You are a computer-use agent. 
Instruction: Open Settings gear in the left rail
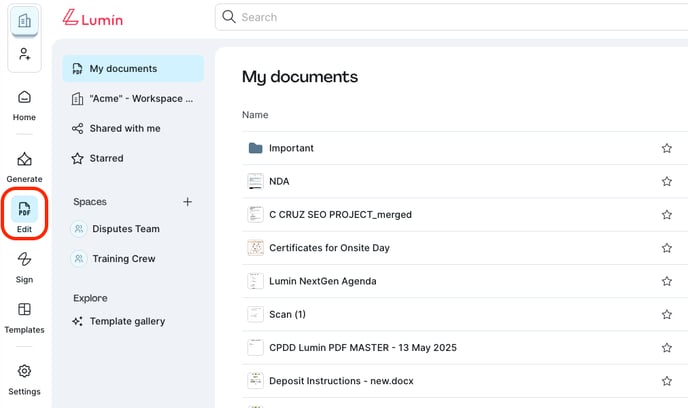(x=24, y=379)
